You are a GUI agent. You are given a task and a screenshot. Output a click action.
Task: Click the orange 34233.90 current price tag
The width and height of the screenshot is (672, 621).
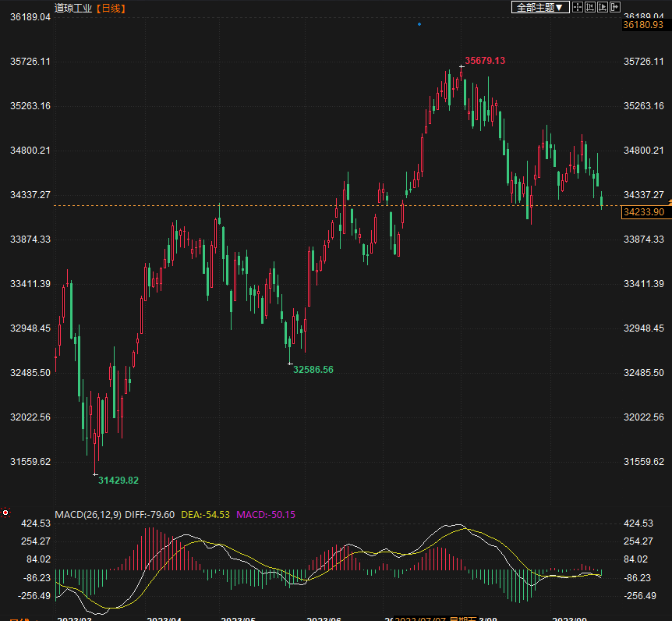[645, 212]
